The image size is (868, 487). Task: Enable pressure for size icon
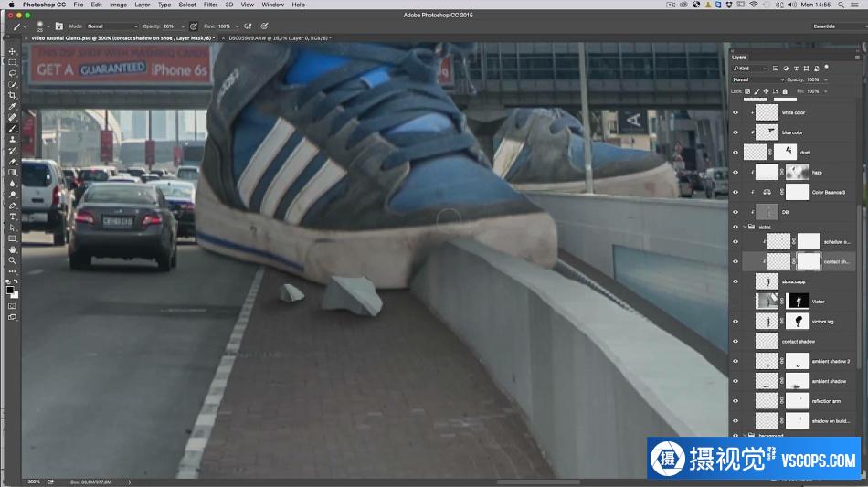(x=265, y=26)
